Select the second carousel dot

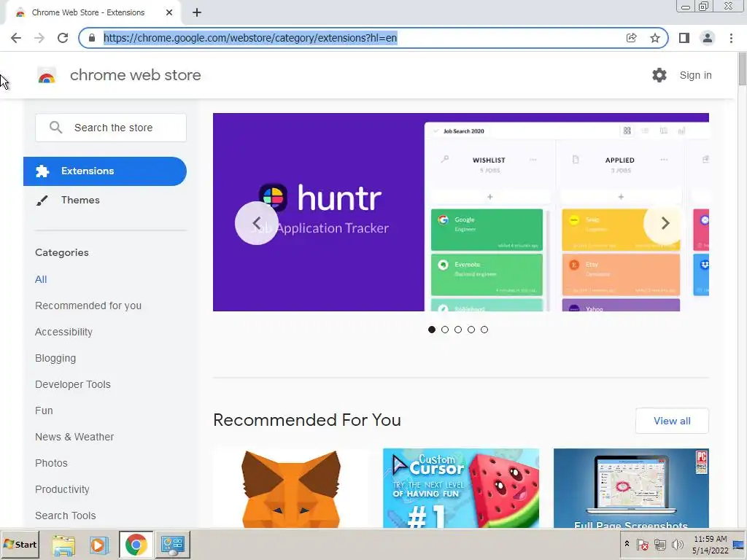click(445, 330)
